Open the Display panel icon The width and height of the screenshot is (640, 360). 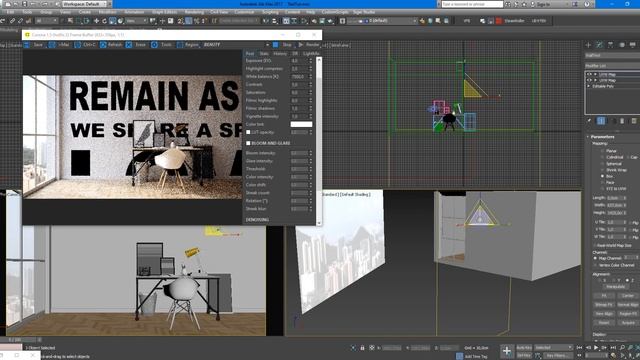click(x=633, y=45)
